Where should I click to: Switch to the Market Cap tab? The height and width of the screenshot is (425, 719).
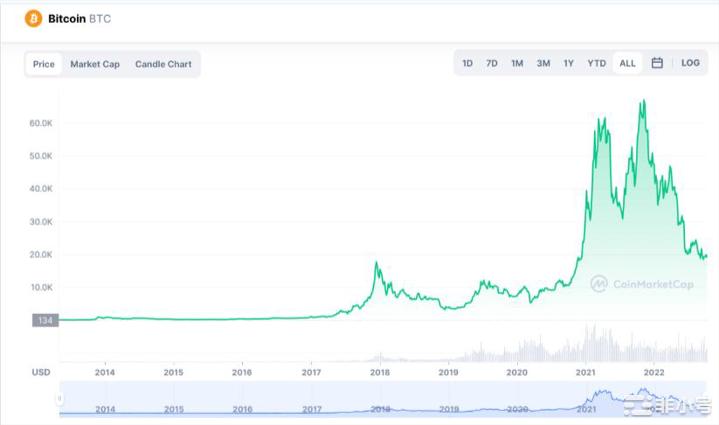tap(95, 64)
